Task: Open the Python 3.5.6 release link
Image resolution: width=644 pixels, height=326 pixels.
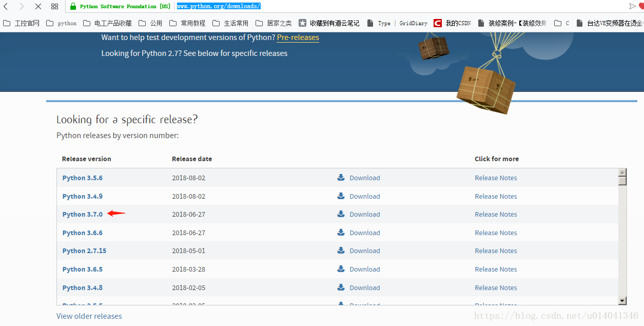Action: [x=82, y=178]
